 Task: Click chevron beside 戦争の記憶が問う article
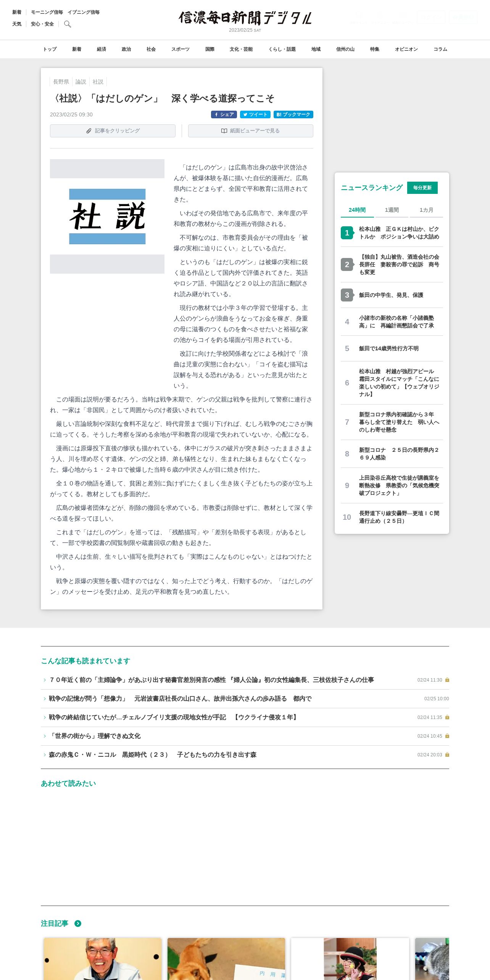tap(45, 699)
